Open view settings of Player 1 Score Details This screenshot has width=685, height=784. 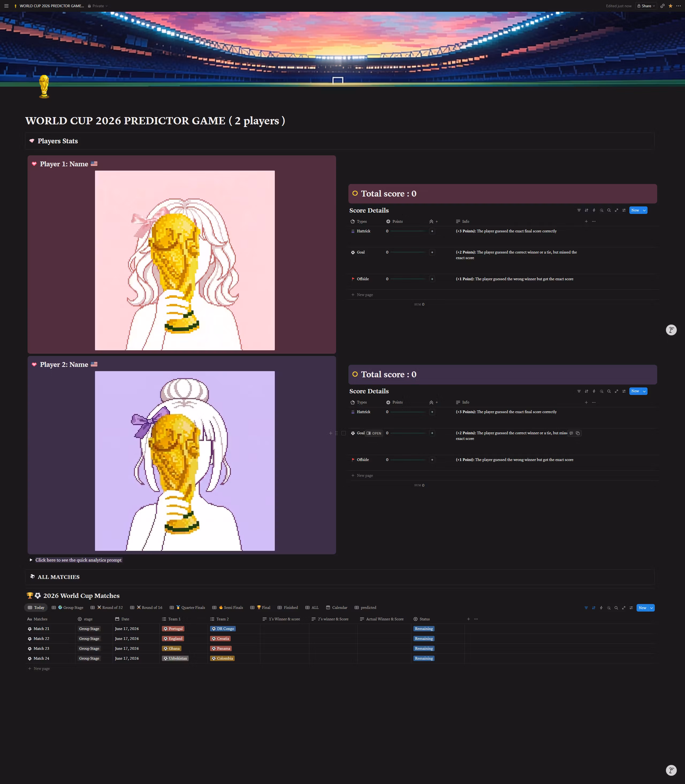click(624, 210)
